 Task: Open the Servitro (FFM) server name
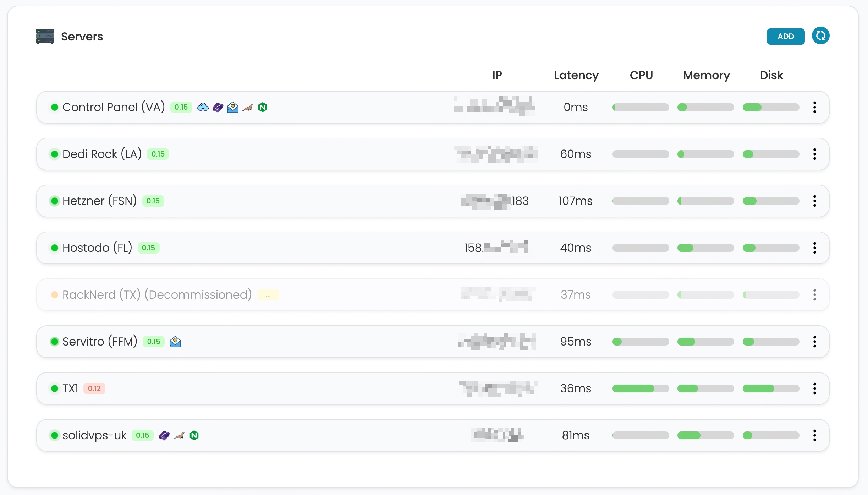[100, 342]
